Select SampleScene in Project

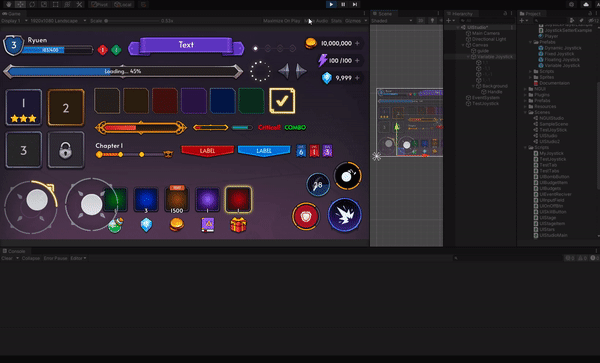click(x=551, y=124)
